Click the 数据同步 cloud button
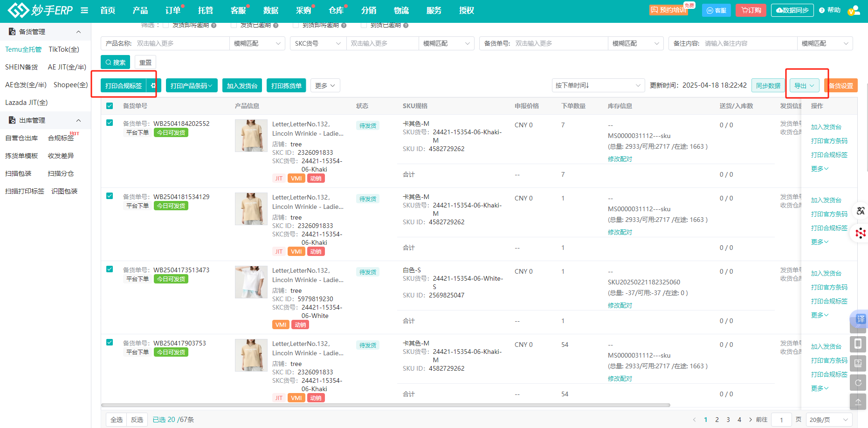The image size is (868, 428). [x=792, y=10]
